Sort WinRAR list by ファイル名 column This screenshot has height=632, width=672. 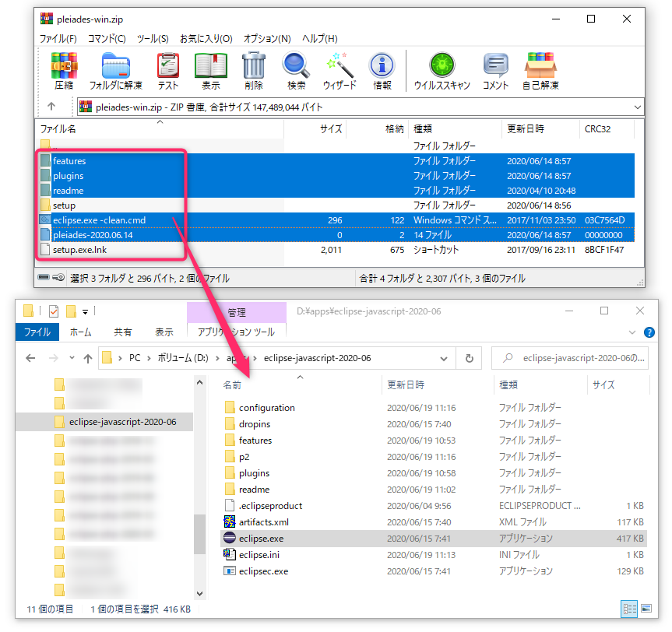160,129
